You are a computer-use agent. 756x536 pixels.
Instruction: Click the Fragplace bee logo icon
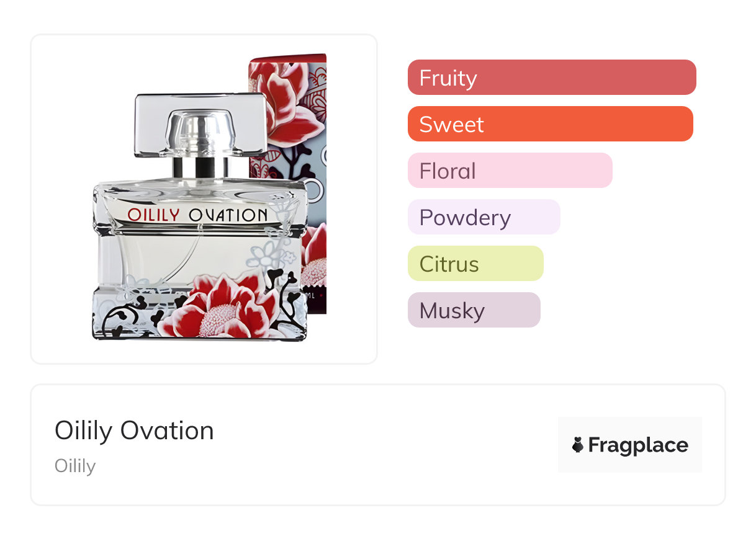pyautogui.click(x=578, y=445)
